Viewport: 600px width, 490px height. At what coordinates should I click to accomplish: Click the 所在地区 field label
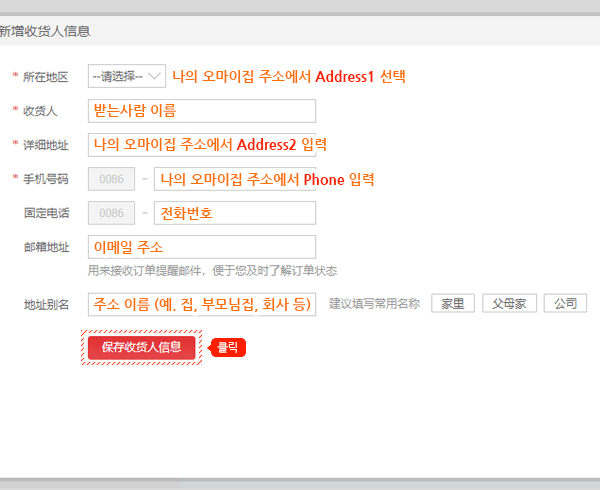coord(45,77)
